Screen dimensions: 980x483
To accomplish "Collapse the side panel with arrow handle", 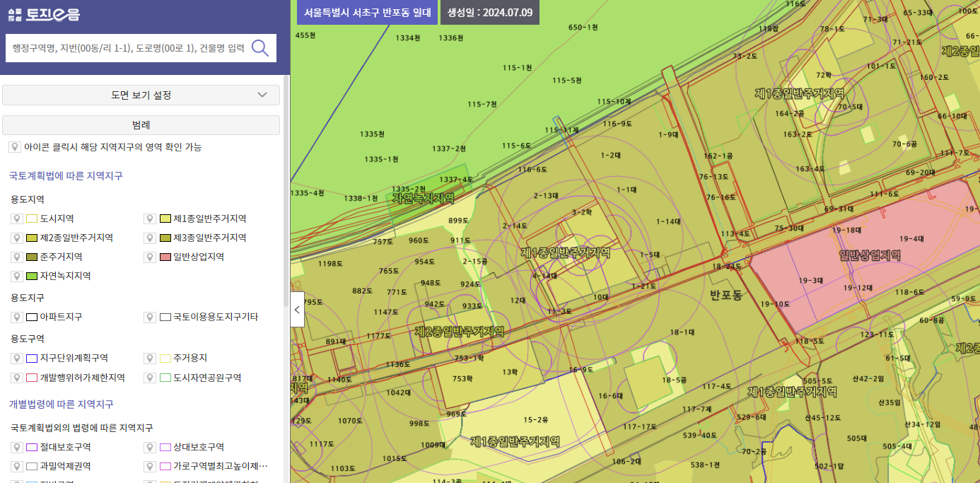I will [x=297, y=309].
